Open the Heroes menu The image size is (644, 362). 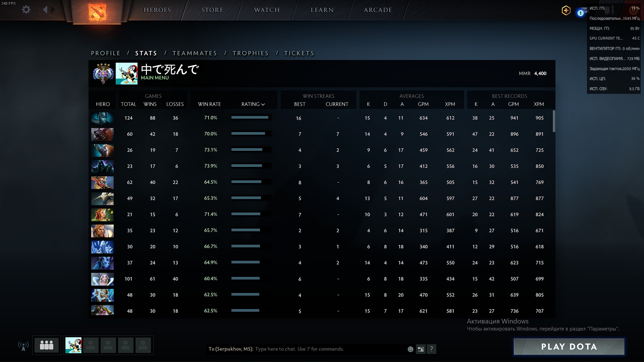(157, 10)
